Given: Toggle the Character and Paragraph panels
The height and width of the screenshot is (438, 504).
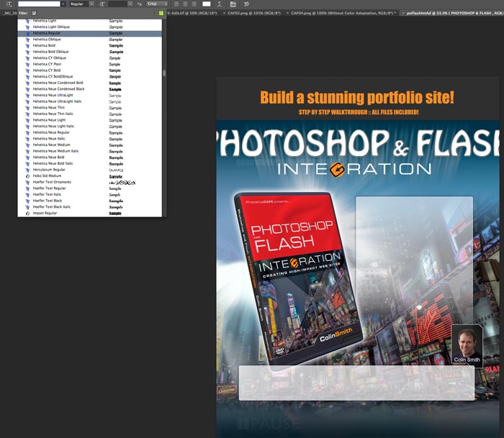Looking at the screenshot, I should [233, 4].
